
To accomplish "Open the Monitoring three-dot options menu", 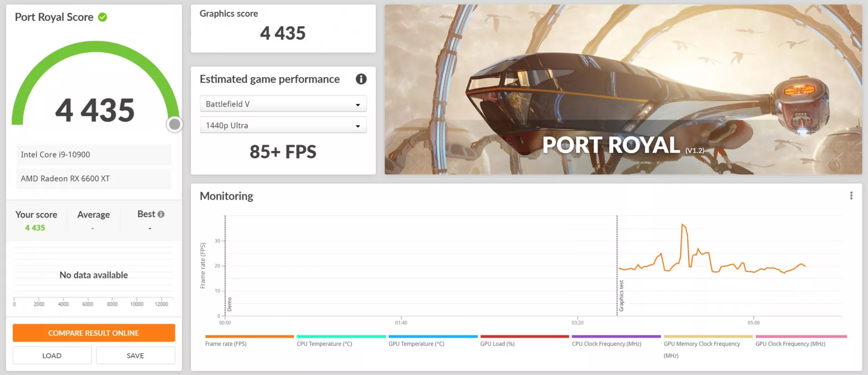I will [x=851, y=196].
